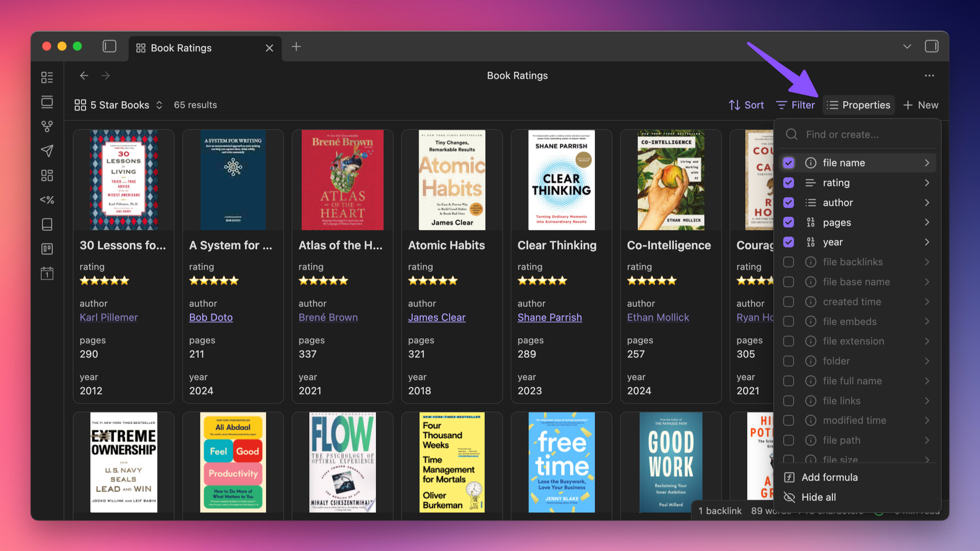The image size is (980, 551).
Task: Select Hide all in properties menu
Action: [818, 497]
